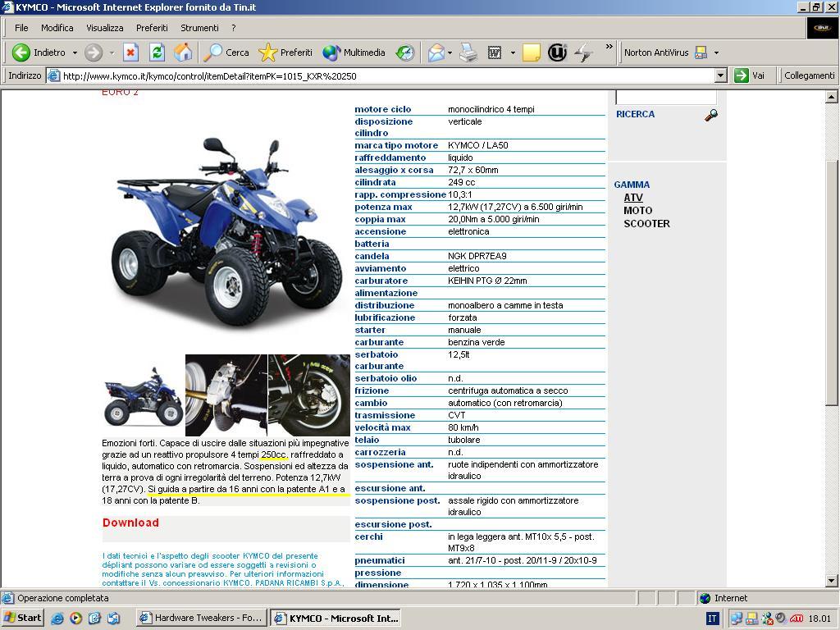Viewport: 840px width, 630px height.
Task: Click the lightning bolt toolbar icon
Action: click(583, 52)
